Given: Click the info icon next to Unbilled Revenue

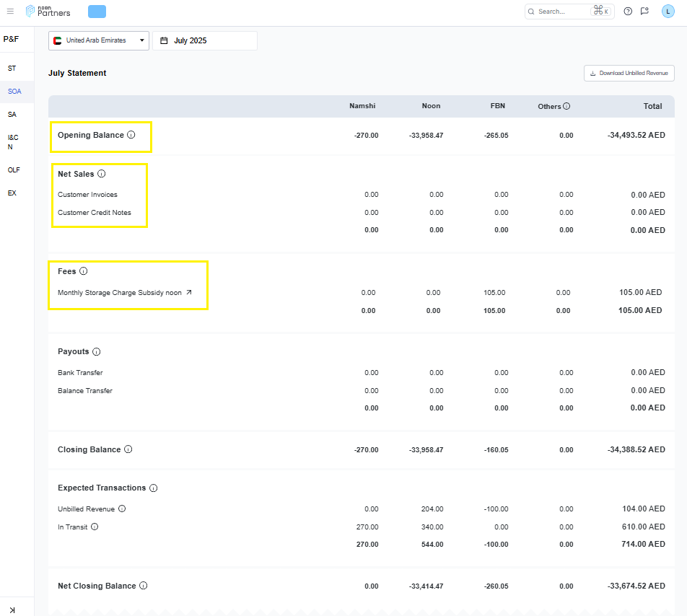Looking at the screenshot, I should [122, 509].
